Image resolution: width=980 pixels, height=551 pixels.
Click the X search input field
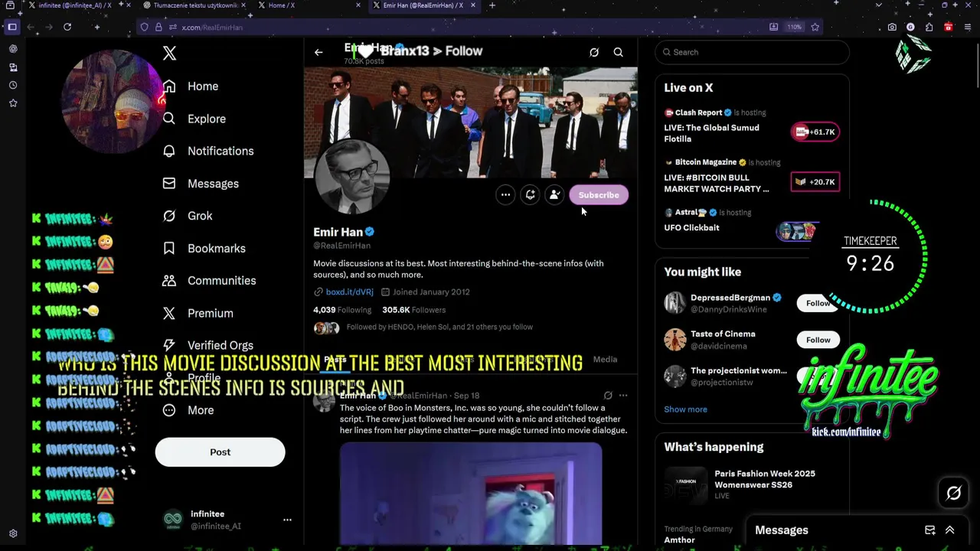tap(752, 52)
